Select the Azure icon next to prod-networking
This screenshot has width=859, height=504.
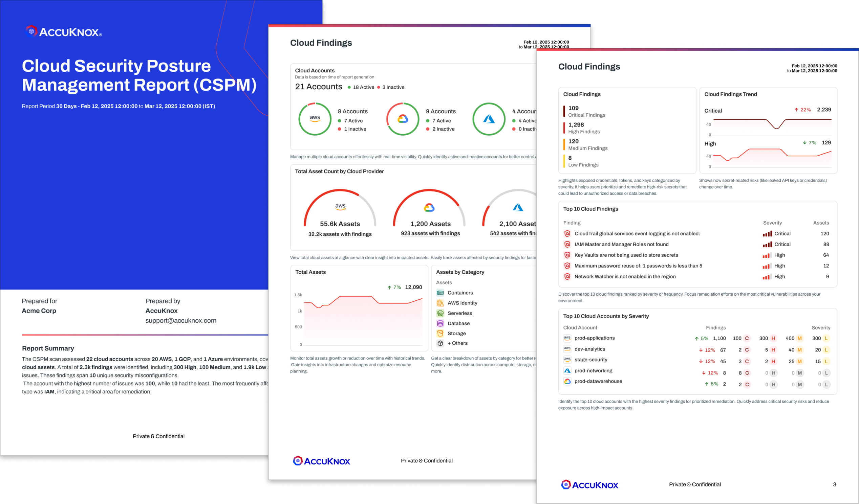(x=567, y=370)
